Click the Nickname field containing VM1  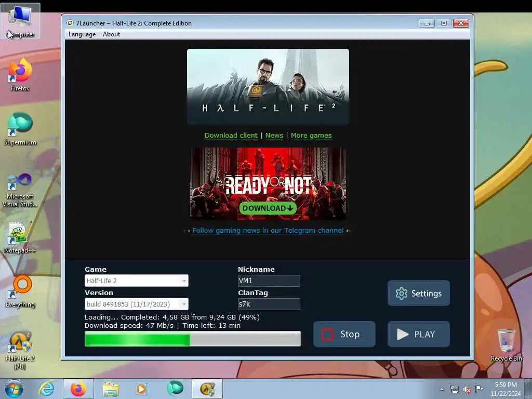click(x=269, y=281)
